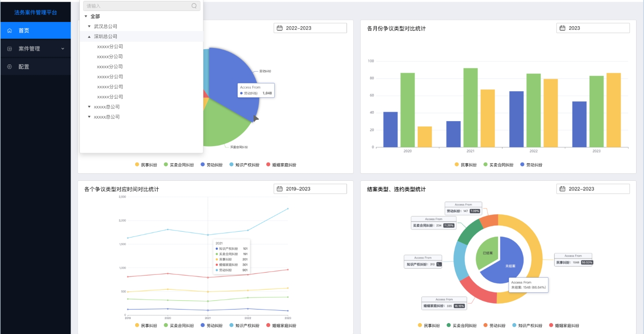Click the yellow 2023 bar in bar chart
The height and width of the screenshot is (334, 644).
pyautogui.click(x=614, y=110)
